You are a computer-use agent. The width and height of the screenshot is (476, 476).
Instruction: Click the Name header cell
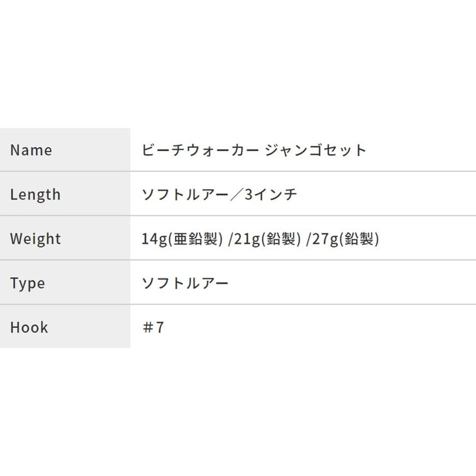(65, 150)
